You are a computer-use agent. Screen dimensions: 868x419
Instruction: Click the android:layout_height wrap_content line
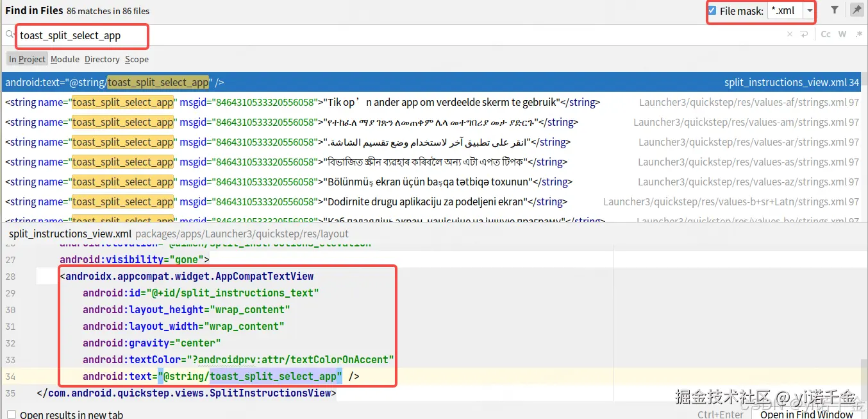187,309
